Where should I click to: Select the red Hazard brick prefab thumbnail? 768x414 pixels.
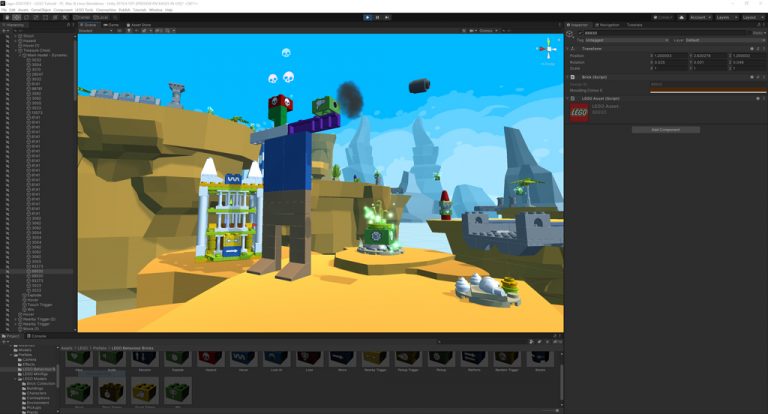[210, 359]
